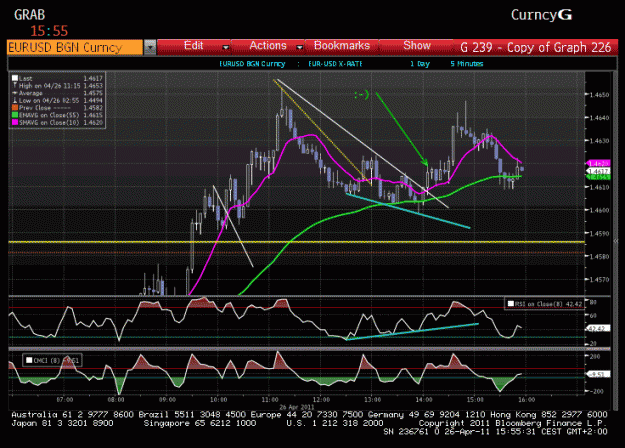Click the 1.4494 Low value in the legend
Viewport: 625px width, 448px height.
point(93,100)
